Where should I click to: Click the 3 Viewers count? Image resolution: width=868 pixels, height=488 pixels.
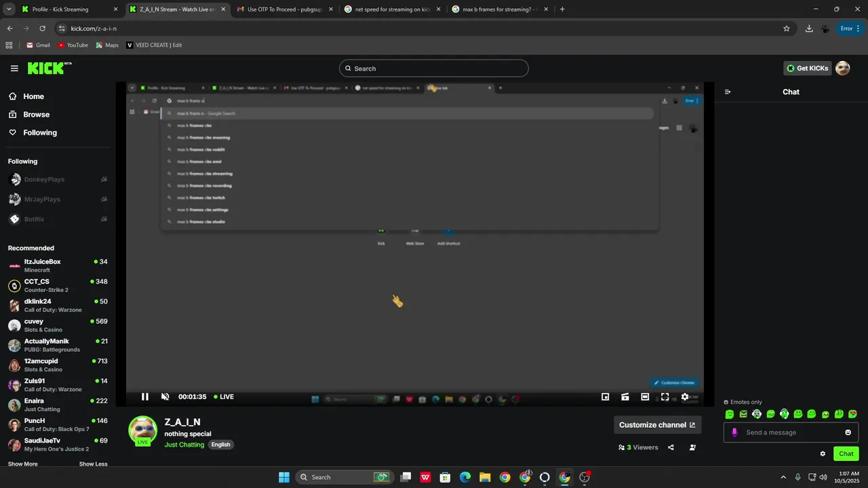(x=638, y=447)
